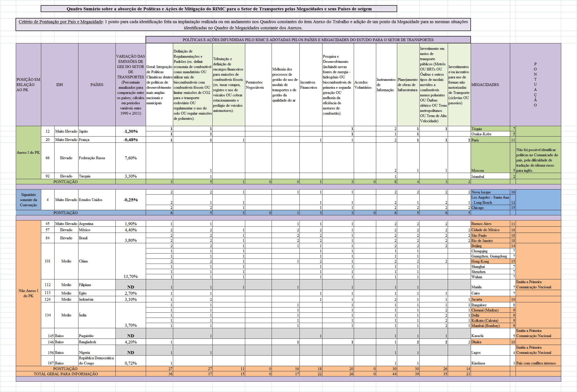
Task: Click the 'Não foi possível identificar políticas' note
Action: tap(538, 158)
